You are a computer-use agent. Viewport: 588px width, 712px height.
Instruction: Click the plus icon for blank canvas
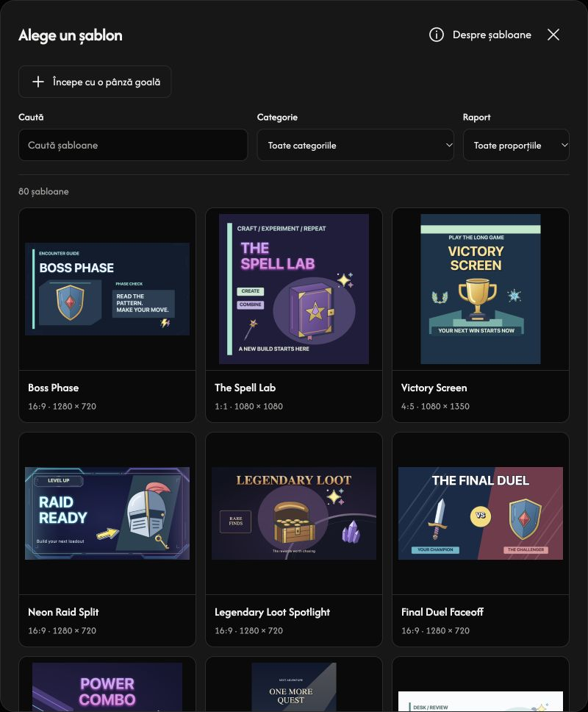click(38, 82)
